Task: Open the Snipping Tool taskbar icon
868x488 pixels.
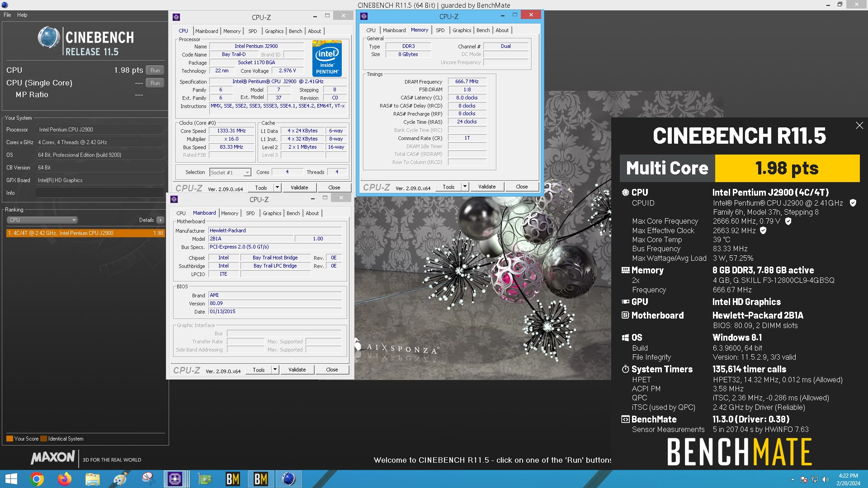Action: point(148,479)
